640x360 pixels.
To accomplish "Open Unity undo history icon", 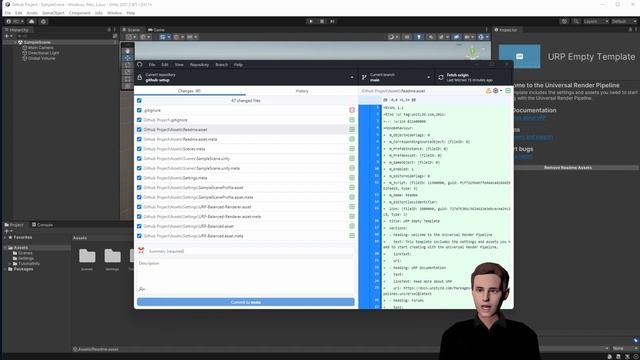I will tap(564, 21).
